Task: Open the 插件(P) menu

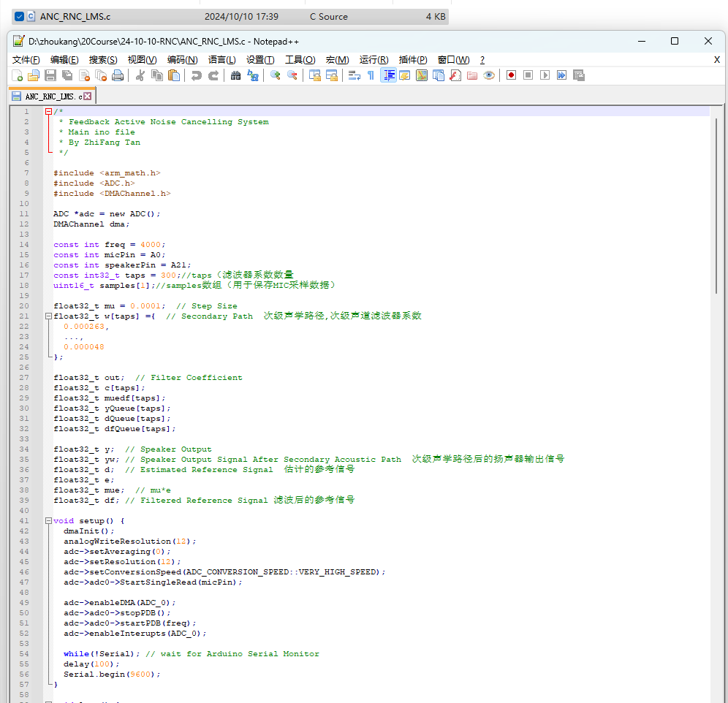Action: coord(413,60)
